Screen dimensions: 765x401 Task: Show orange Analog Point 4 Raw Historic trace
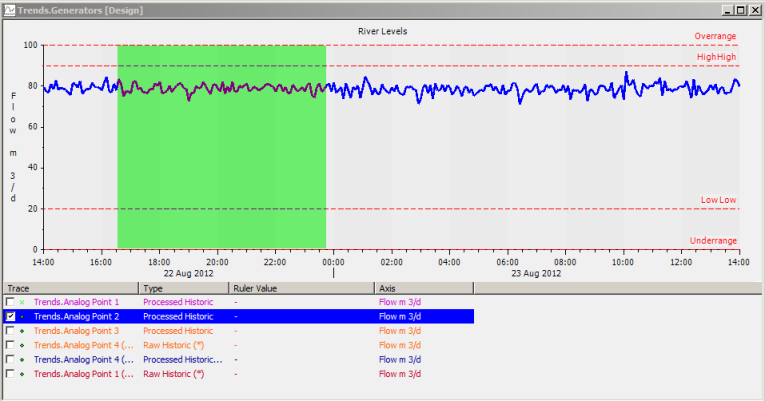coord(10,345)
